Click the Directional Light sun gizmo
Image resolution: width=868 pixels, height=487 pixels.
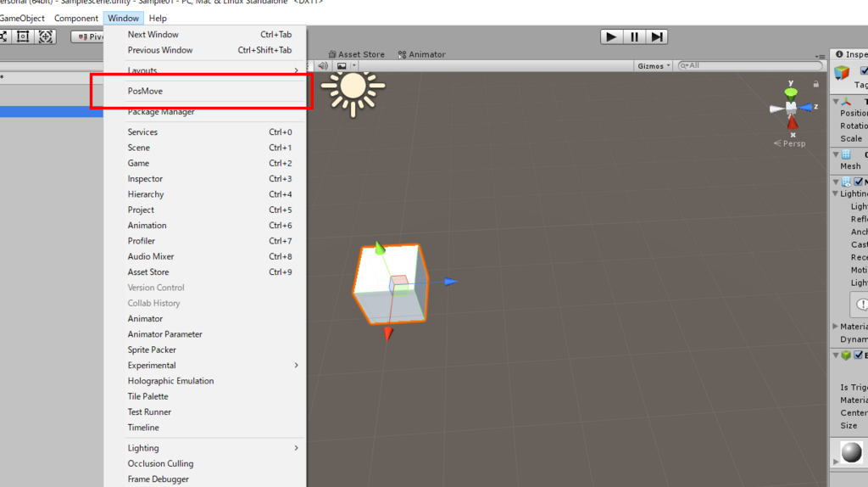(x=353, y=87)
